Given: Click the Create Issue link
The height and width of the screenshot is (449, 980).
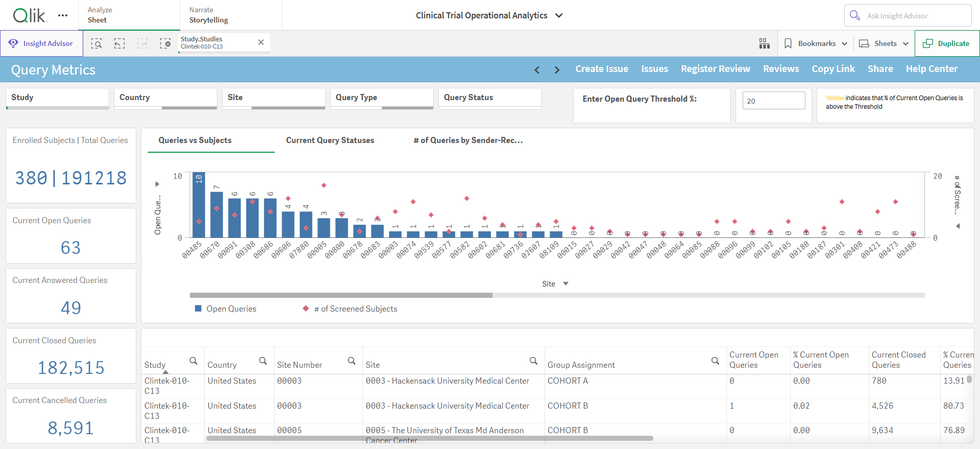Looking at the screenshot, I should tap(602, 69).
